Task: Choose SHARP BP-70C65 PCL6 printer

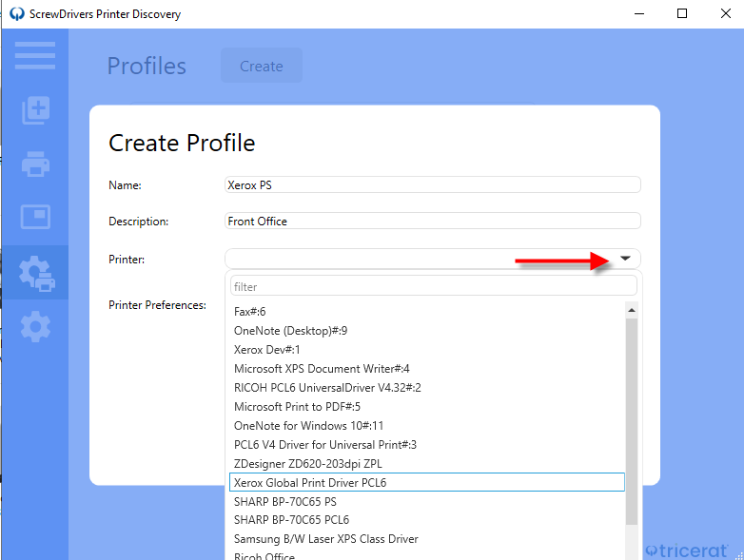Action: (x=427, y=520)
